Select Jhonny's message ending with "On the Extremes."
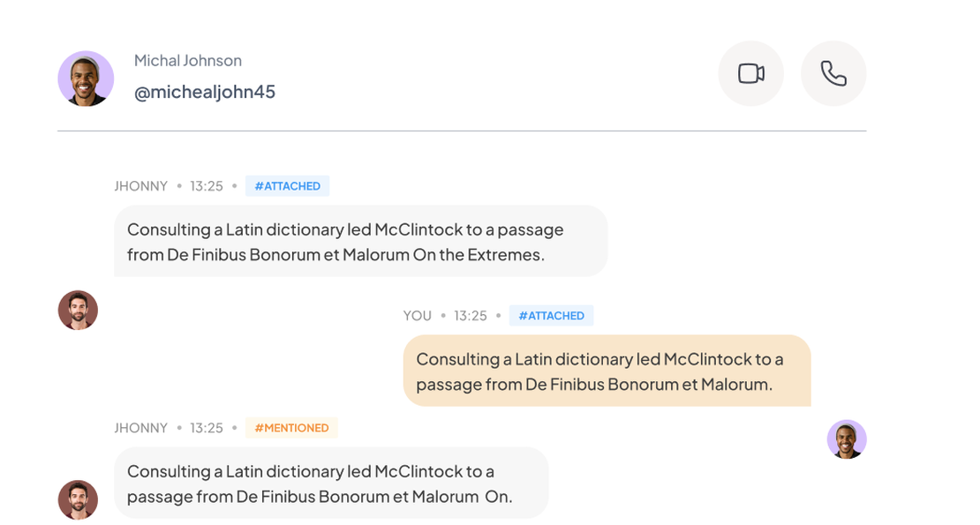The width and height of the screenshot is (980, 525). tap(360, 242)
